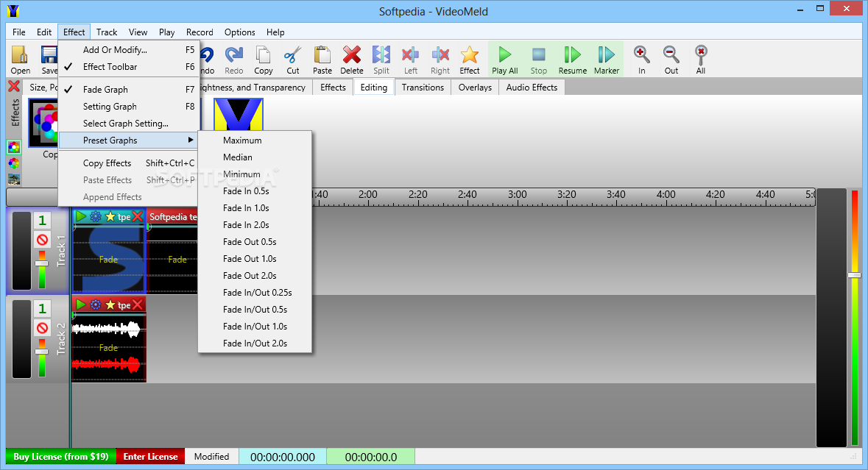
Task: Switch to the Transitions tab
Action: coord(423,88)
